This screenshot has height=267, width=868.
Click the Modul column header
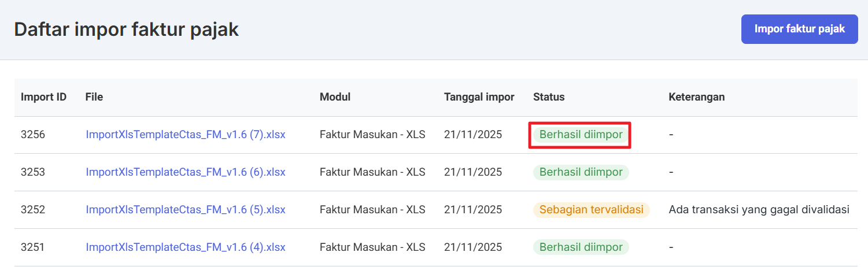click(335, 97)
